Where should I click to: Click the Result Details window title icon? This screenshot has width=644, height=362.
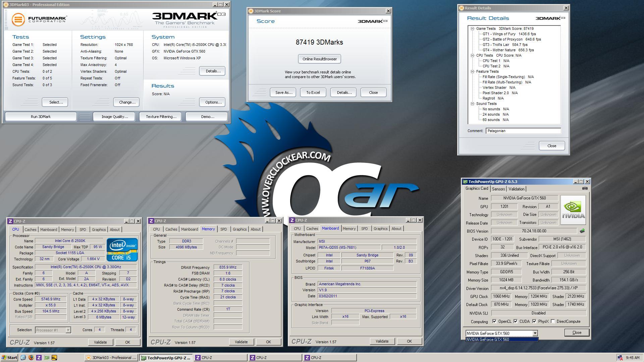pyautogui.click(x=461, y=8)
